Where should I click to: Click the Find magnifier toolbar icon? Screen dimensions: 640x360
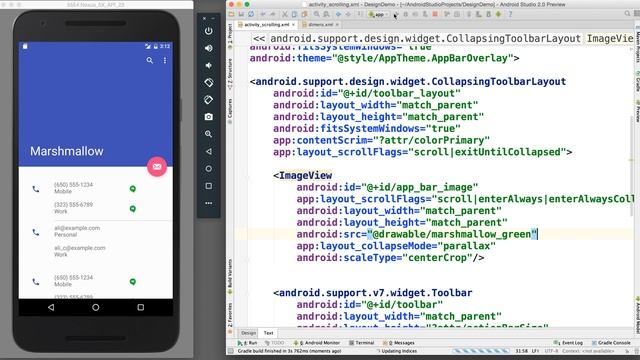[317, 14]
